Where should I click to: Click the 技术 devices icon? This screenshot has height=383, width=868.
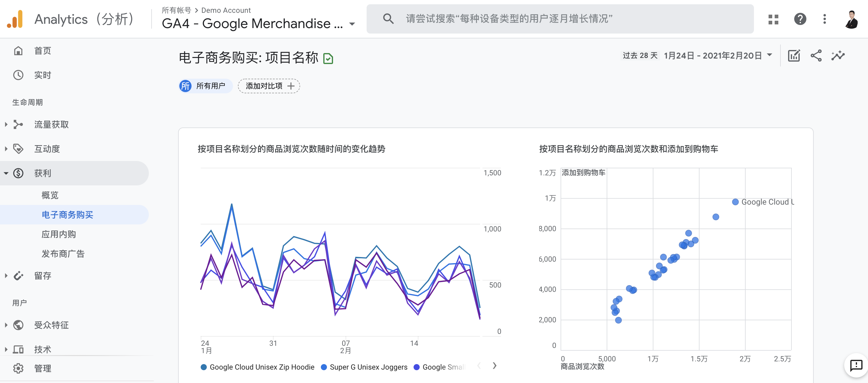[x=18, y=349]
